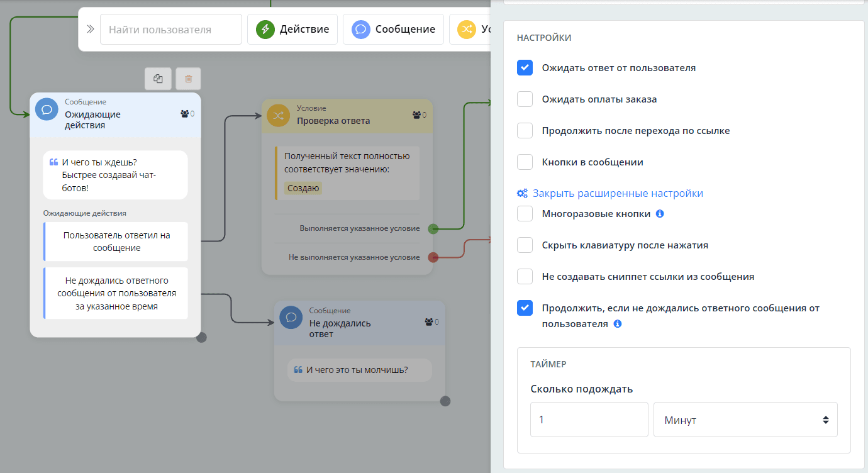Check Скрыть клавиатуру после нажатия
The image size is (868, 473).
(x=525, y=245)
